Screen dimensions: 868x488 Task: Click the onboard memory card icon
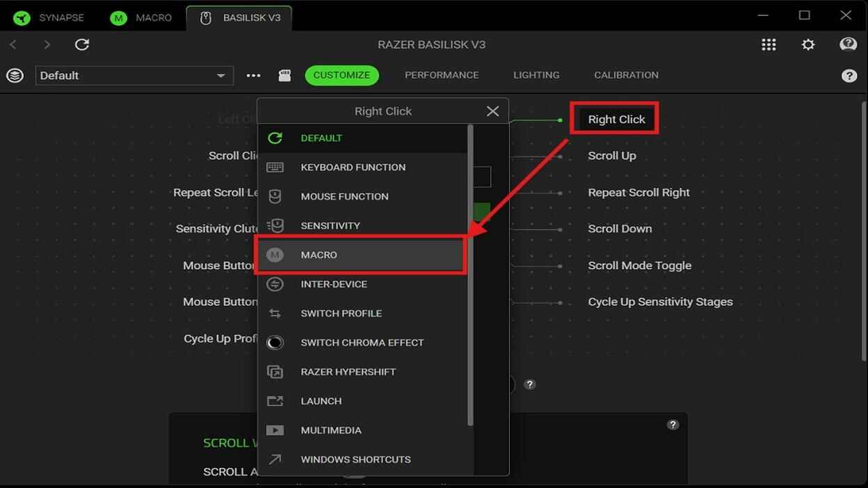click(284, 76)
